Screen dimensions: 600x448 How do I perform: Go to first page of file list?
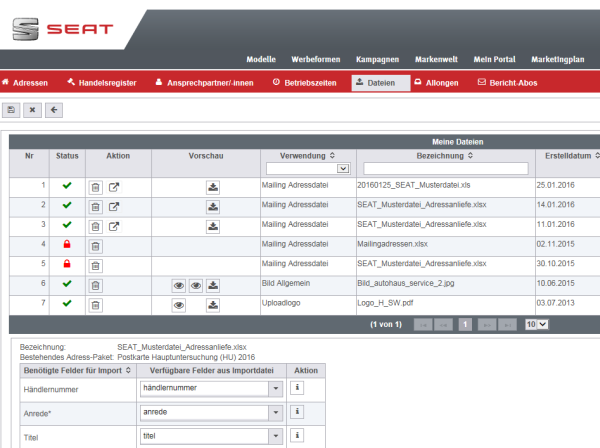[x=423, y=325]
